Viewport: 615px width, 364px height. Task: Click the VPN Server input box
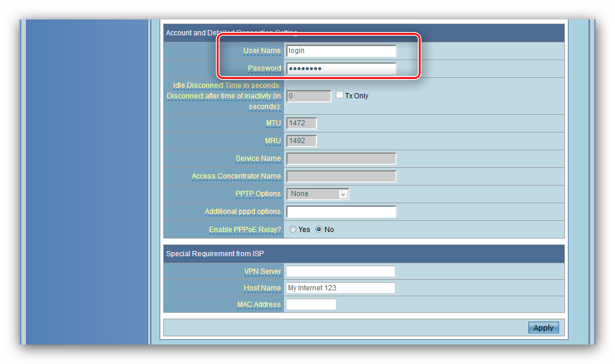[x=340, y=272]
